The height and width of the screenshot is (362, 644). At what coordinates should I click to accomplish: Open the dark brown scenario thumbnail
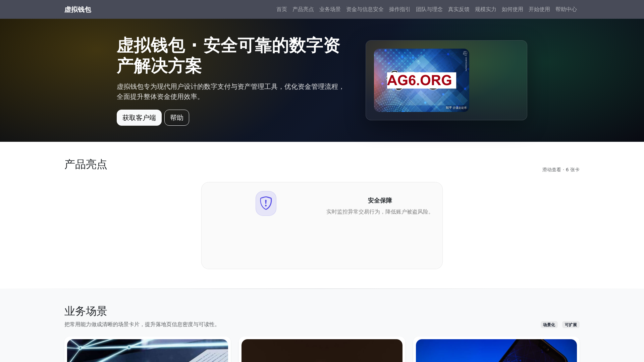[322, 351]
